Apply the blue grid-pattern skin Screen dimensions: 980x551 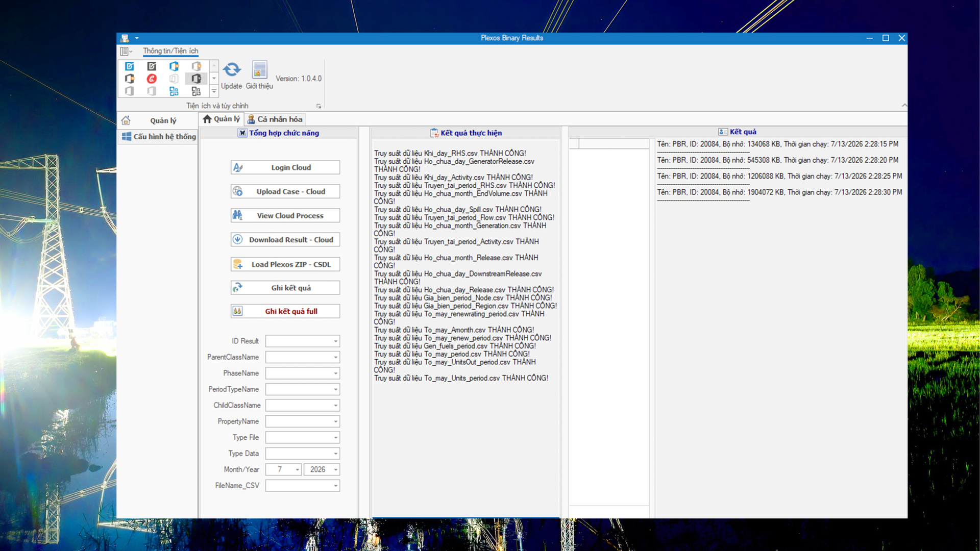pos(174,91)
